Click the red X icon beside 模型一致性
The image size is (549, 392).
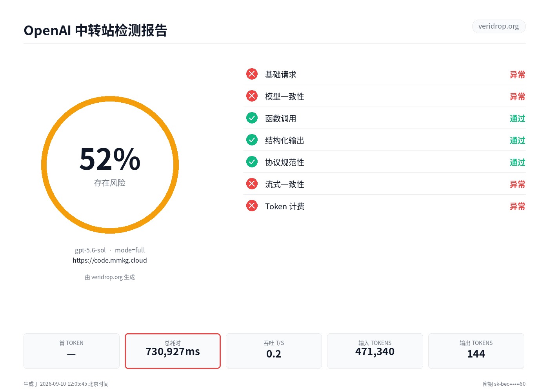point(252,96)
